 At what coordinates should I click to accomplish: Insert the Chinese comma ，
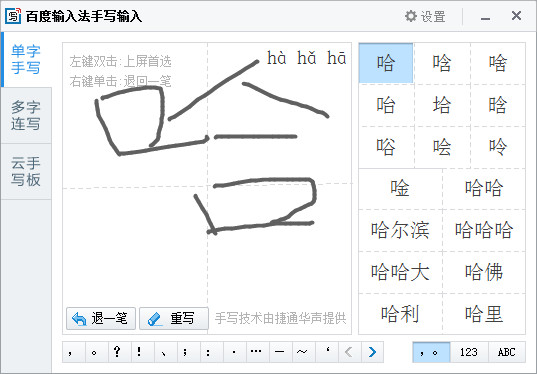point(74,352)
